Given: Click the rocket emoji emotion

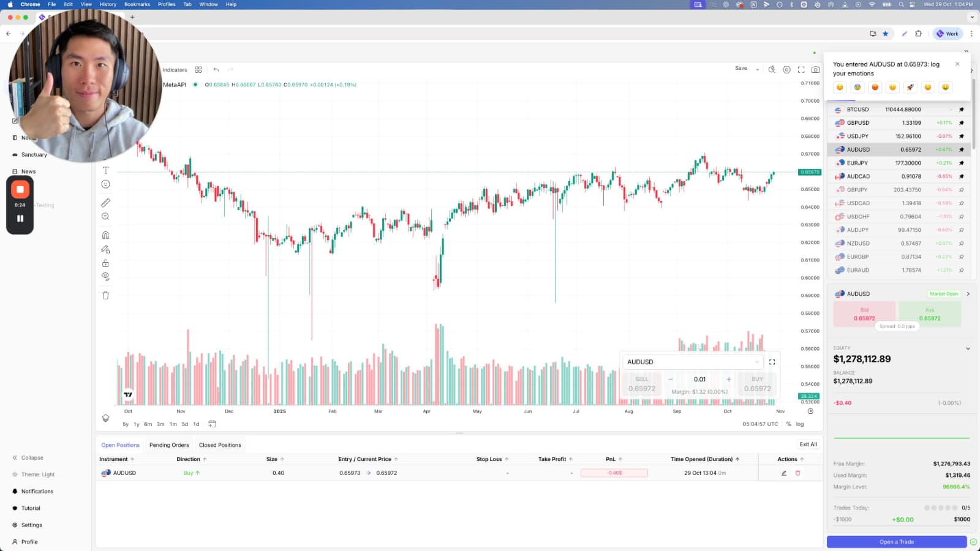Looking at the screenshot, I should tap(910, 88).
